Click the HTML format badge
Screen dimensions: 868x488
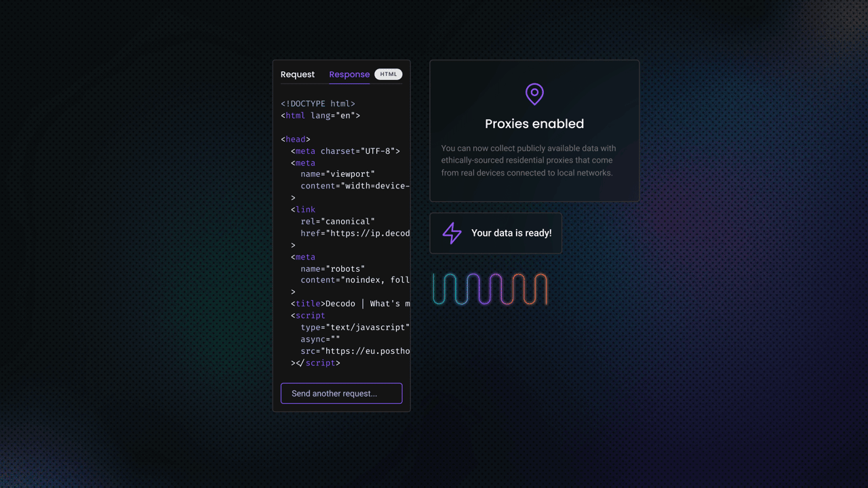pyautogui.click(x=389, y=75)
